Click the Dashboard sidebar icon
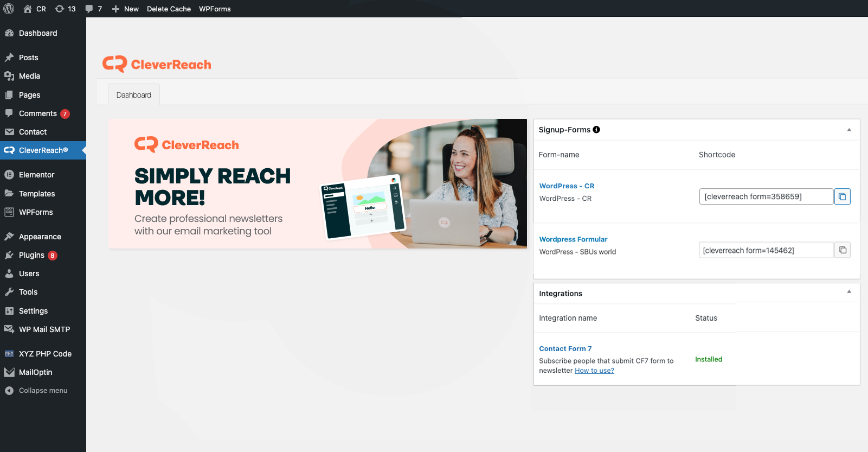Screen dimensions: 868x452 9,33
